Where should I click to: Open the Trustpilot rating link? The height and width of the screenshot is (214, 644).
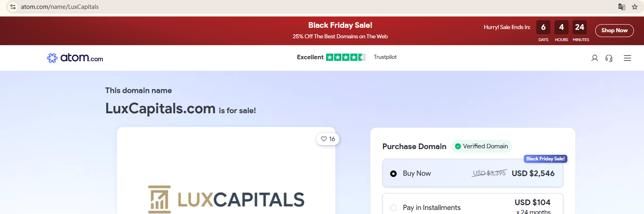click(385, 57)
